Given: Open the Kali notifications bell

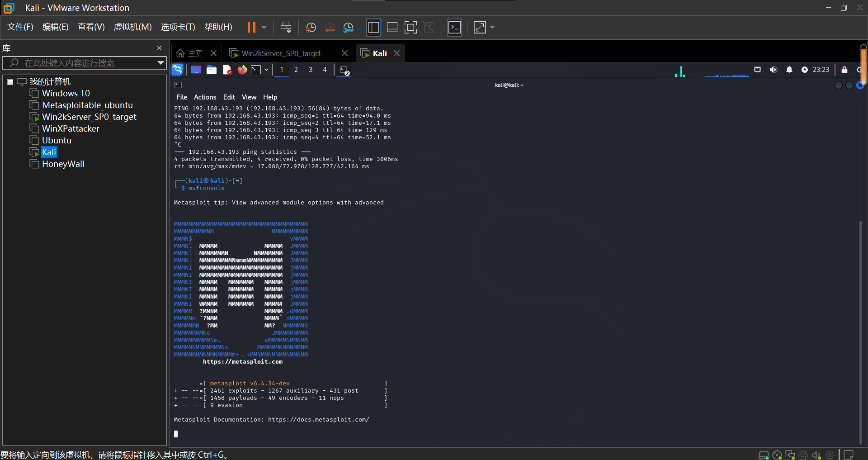Looking at the screenshot, I should [x=789, y=70].
